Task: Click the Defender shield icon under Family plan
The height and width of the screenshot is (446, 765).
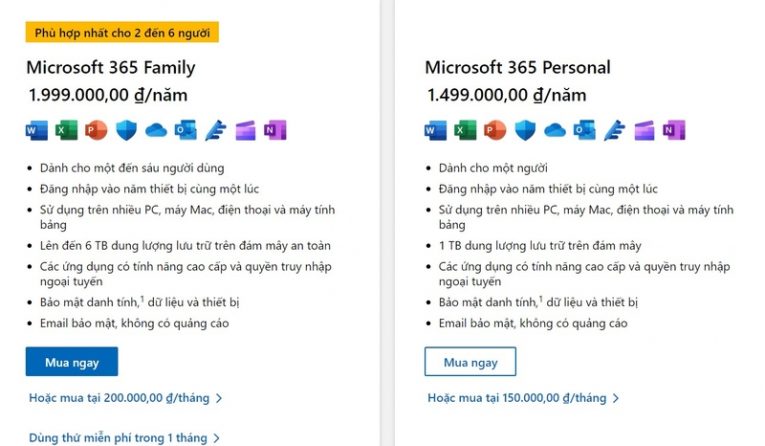Action: (x=126, y=130)
